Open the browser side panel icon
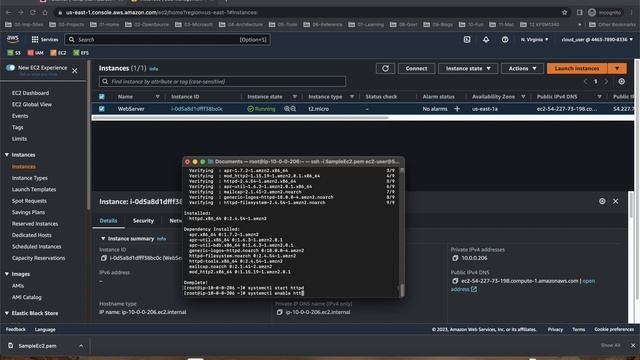Image resolution: width=640 pixels, height=360 pixels. pos(580,13)
